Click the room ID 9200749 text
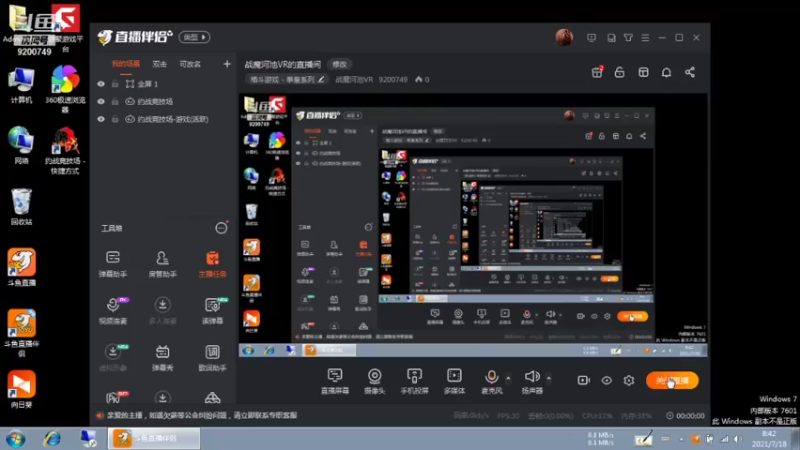Viewport: 800px width, 450px height. tap(393, 80)
